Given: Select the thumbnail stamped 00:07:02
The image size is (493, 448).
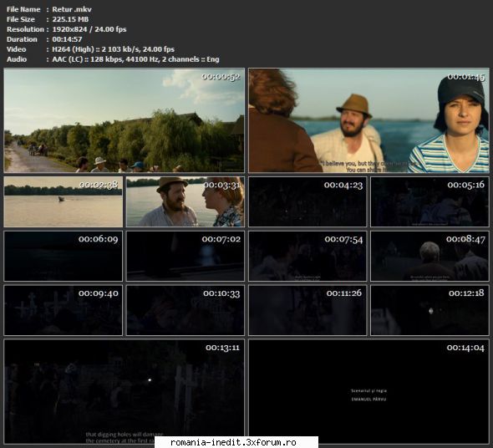Looking at the screenshot, I should [x=186, y=256].
